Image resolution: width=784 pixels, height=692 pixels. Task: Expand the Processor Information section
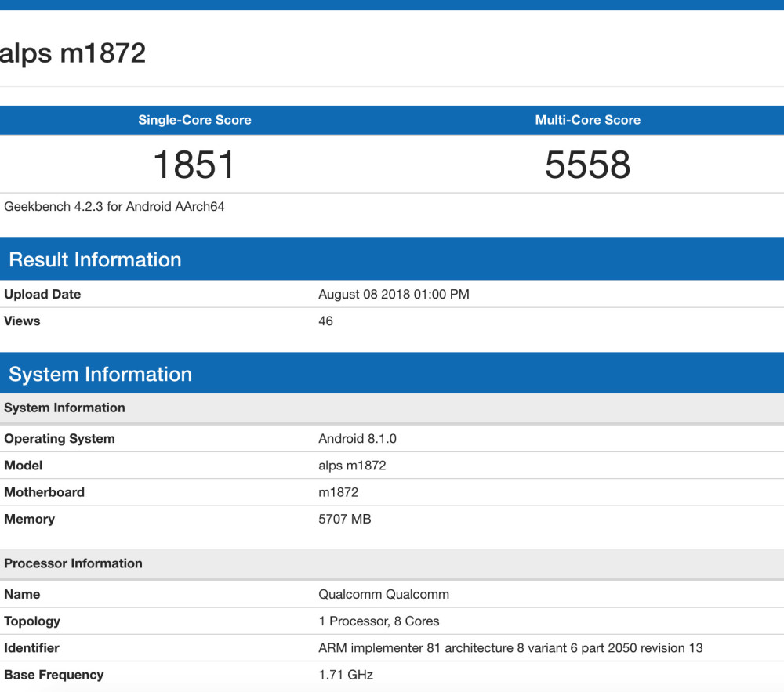pyautogui.click(x=73, y=563)
